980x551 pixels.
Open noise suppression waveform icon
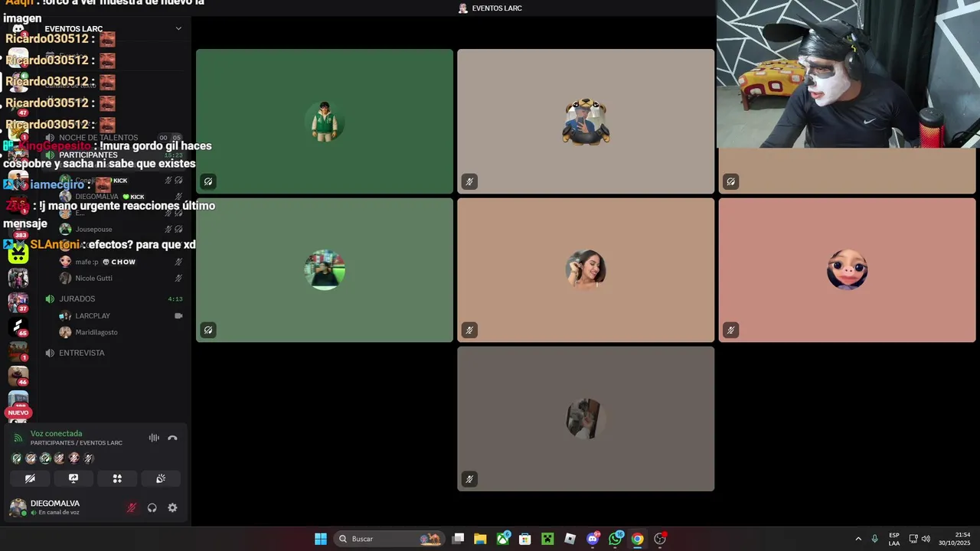[154, 438]
